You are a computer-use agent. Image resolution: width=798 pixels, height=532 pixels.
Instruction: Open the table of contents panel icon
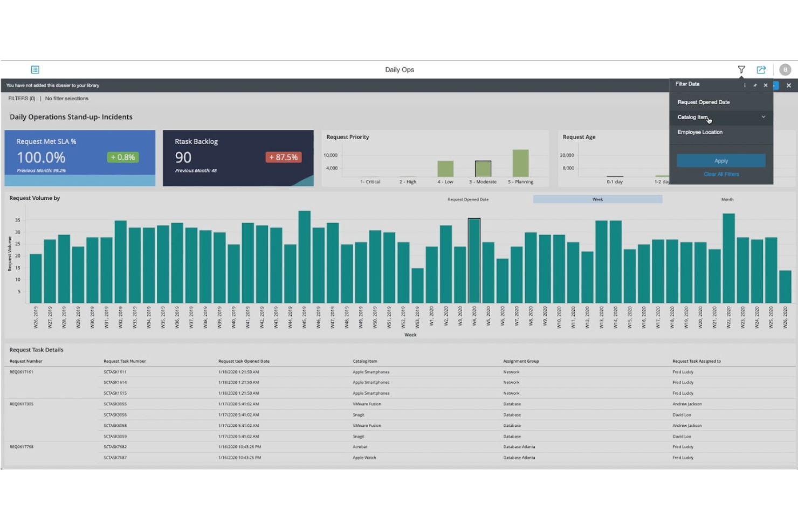(x=35, y=69)
